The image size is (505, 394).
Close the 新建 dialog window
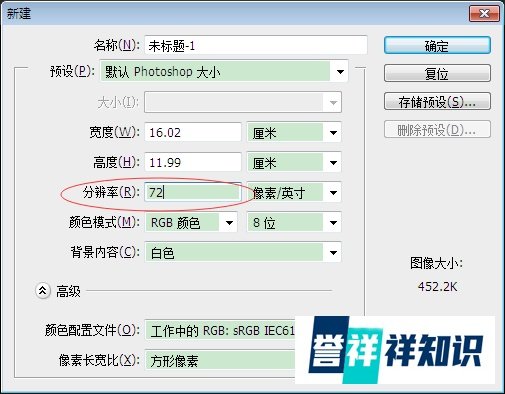(x=484, y=13)
